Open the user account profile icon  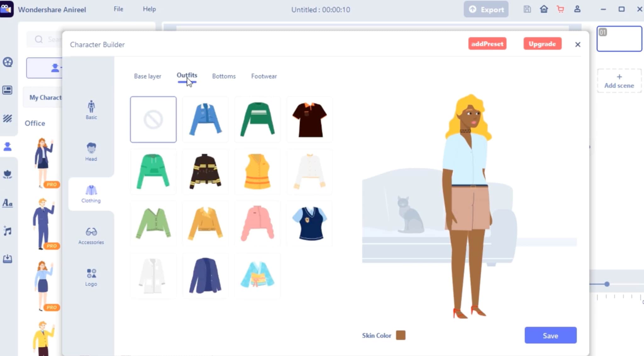click(x=577, y=9)
